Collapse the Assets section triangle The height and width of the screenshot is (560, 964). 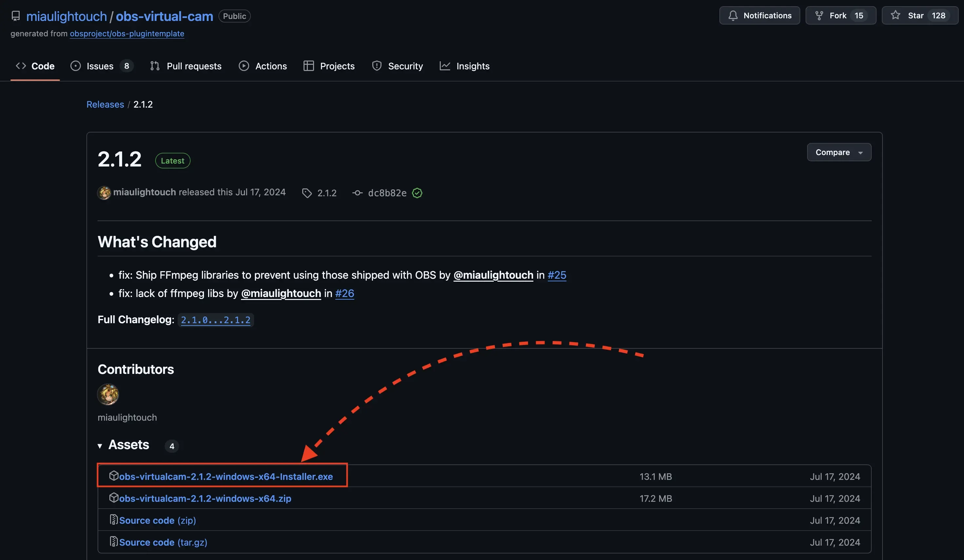click(100, 446)
